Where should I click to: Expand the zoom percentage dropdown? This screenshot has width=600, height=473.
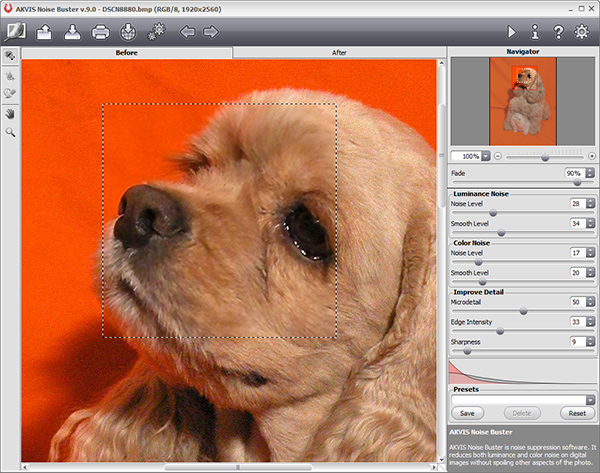486,156
